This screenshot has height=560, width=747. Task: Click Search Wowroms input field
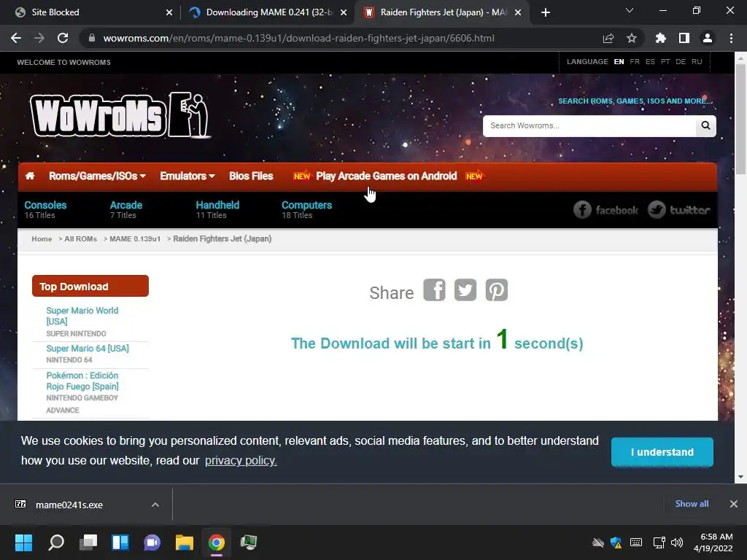pos(589,125)
